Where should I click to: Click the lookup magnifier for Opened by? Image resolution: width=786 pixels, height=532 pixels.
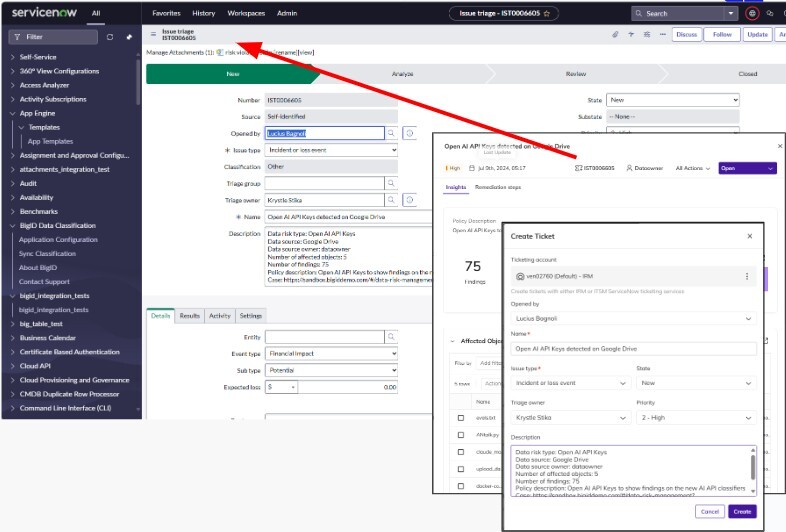coord(391,133)
